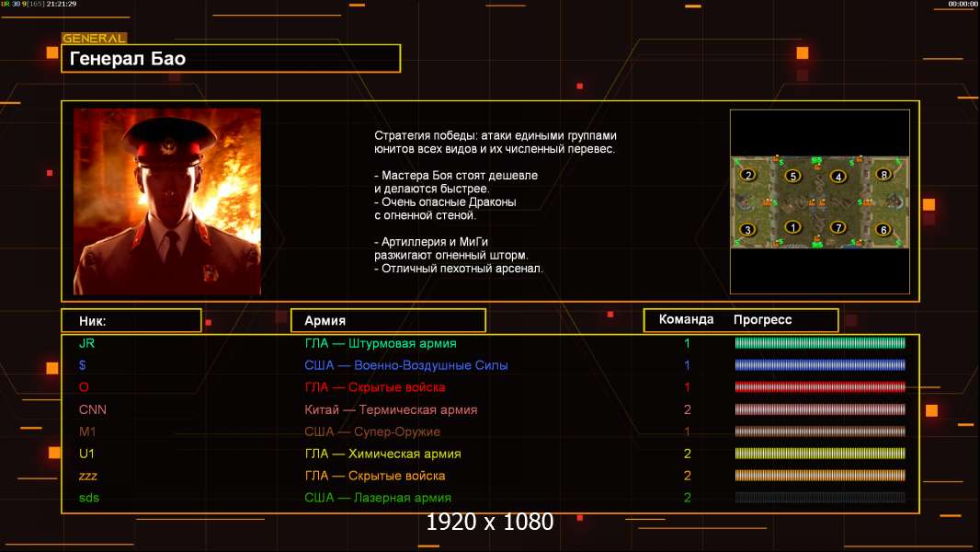This screenshot has width=980, height=552.
Task: Click start position 3 on the minimap
Action: click(x=747, y=229)
